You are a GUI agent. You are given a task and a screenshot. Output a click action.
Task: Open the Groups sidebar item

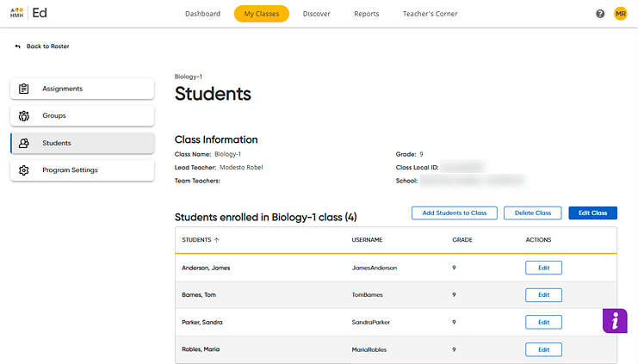pyautogui.click(x=82, y=115)
